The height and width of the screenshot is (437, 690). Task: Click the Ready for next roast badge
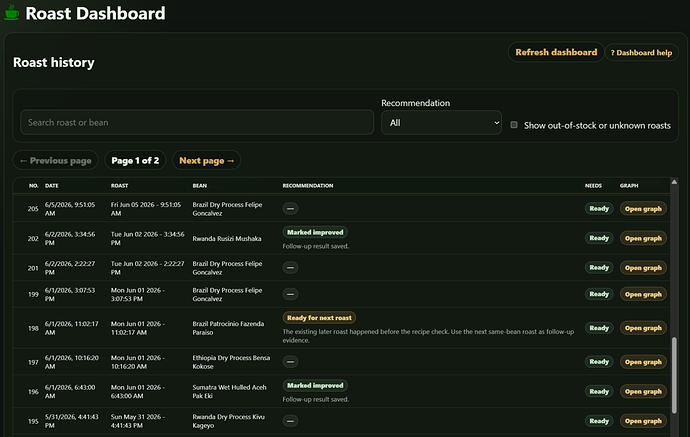tap(319, 318)
